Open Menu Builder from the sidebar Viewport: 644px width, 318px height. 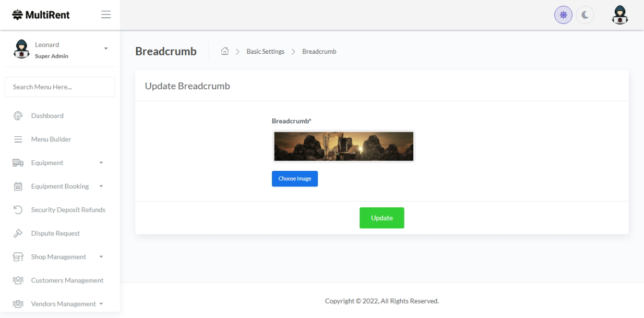tap(51, 139)
